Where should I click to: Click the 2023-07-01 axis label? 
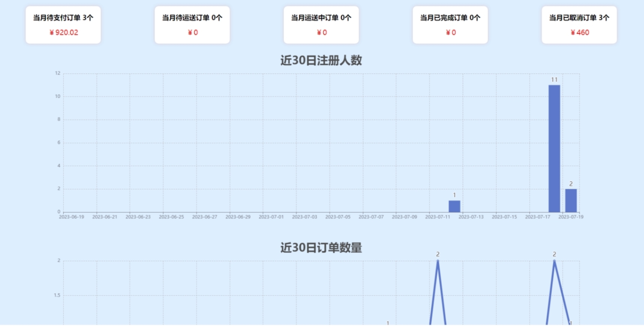(x=271, y=217)
